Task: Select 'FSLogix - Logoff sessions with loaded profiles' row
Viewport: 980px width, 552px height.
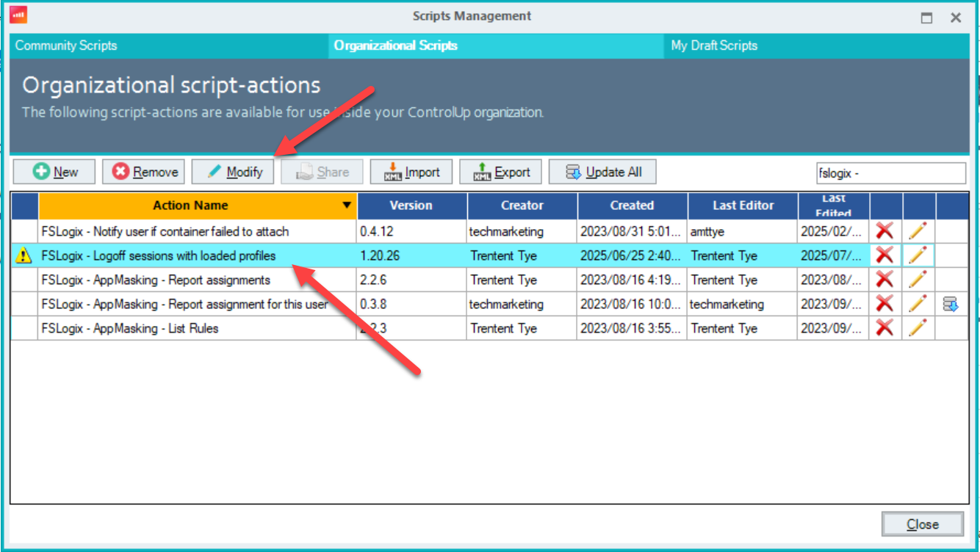Action: [x=489, y=255]
